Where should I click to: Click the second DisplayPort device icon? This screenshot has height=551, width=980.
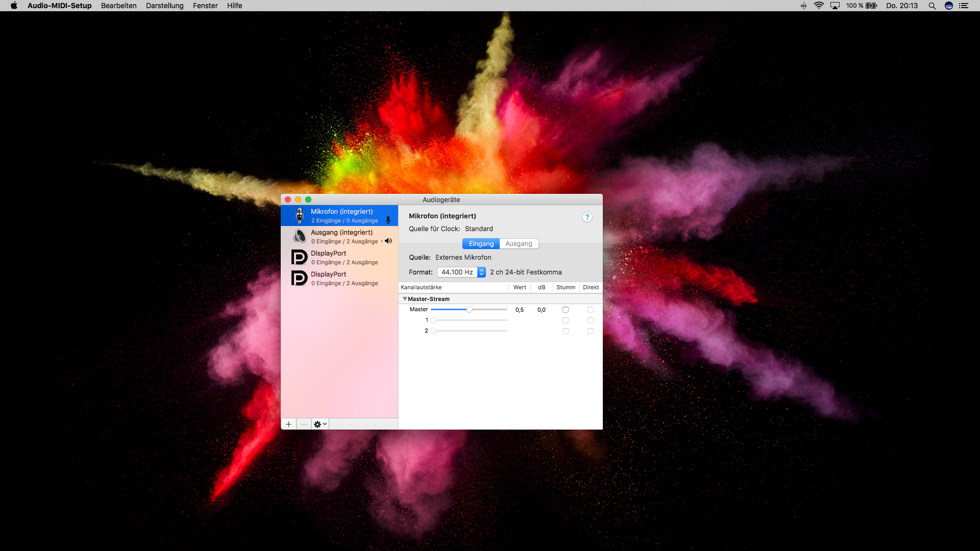[299, 278]
